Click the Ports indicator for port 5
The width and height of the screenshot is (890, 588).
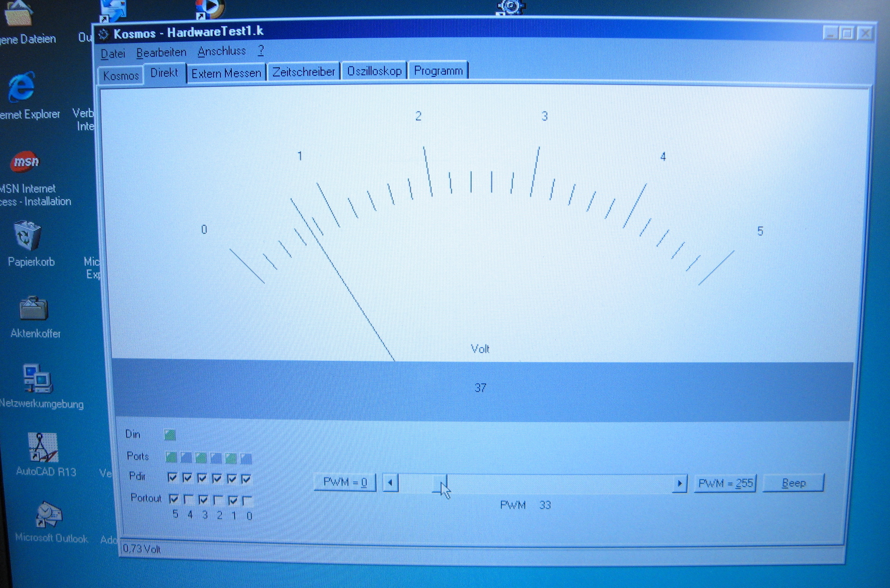click(171, 457)
